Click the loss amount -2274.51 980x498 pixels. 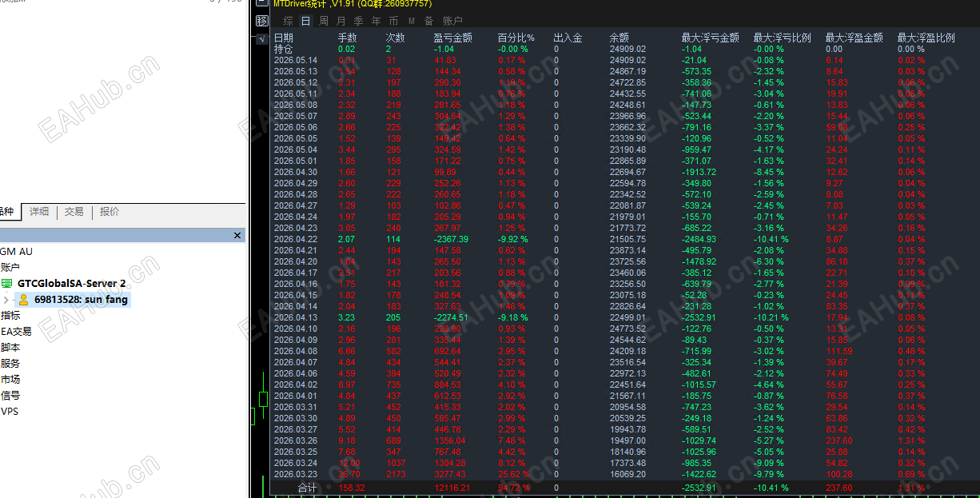452,317
